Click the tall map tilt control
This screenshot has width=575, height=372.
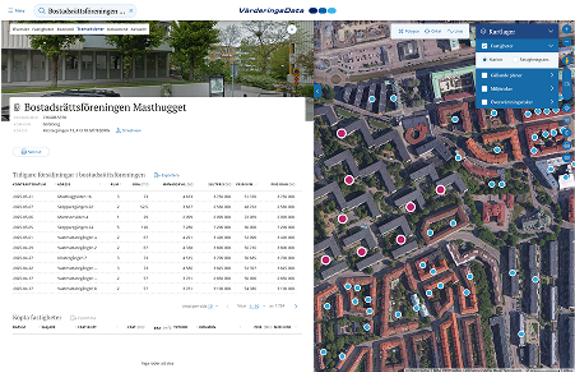(567, 84)
